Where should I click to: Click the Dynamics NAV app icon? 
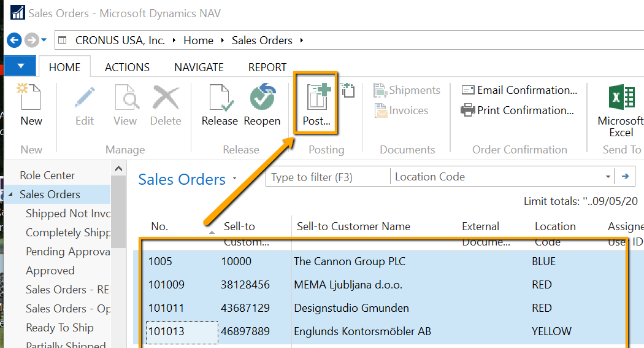coord(17,13)
